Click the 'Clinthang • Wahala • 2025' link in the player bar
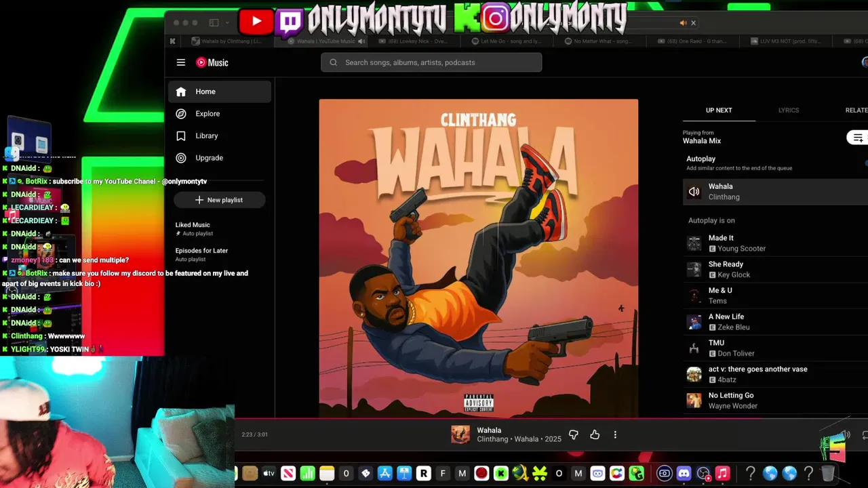The image size is (868, 488). coord(519,439)
